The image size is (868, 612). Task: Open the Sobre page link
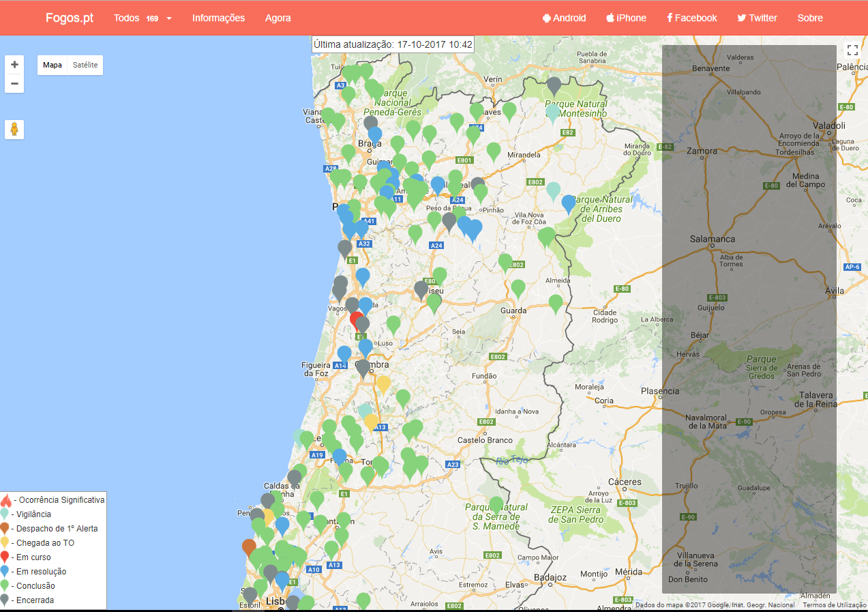point(810,18)
